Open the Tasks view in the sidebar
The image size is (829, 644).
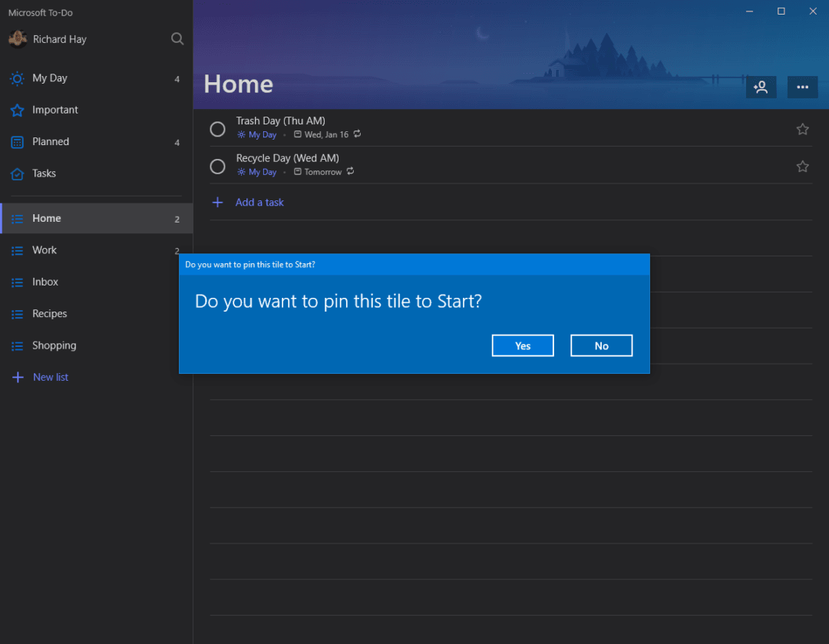44,173
